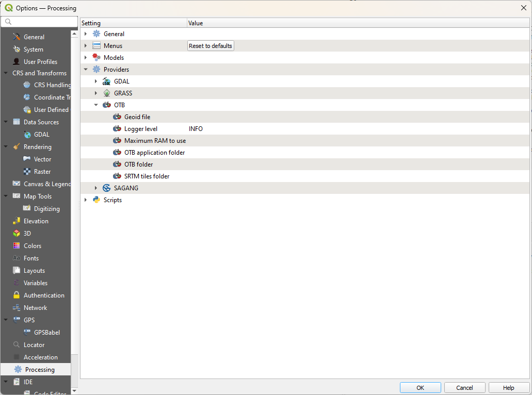Select the Logger level INFO value
This screenshot has width=532, height=395.
[x=196, y=129]
